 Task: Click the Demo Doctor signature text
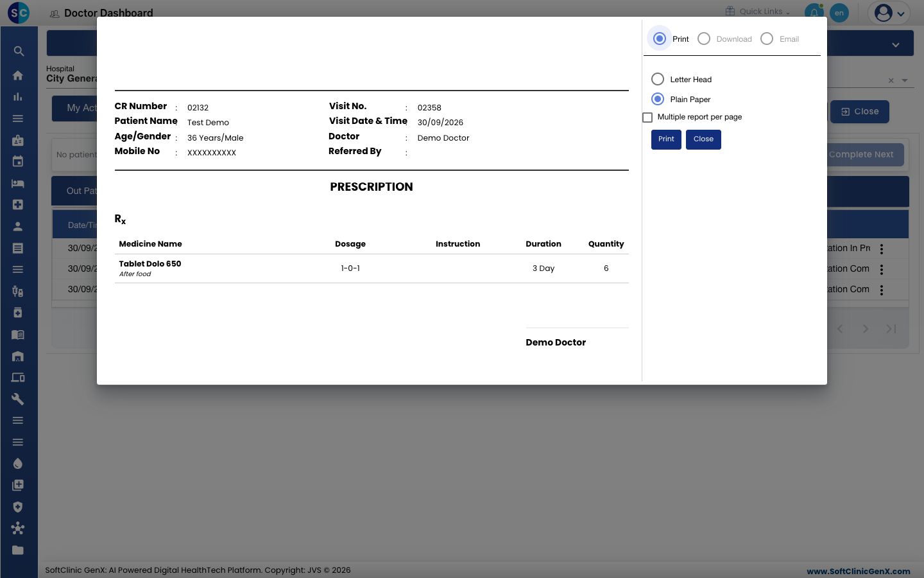[556, 342]
